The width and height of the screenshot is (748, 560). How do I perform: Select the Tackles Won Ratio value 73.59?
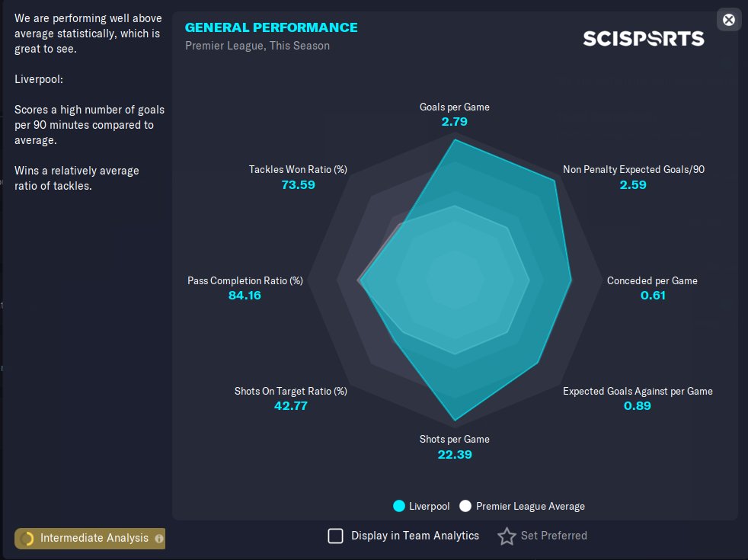(298, 184)
